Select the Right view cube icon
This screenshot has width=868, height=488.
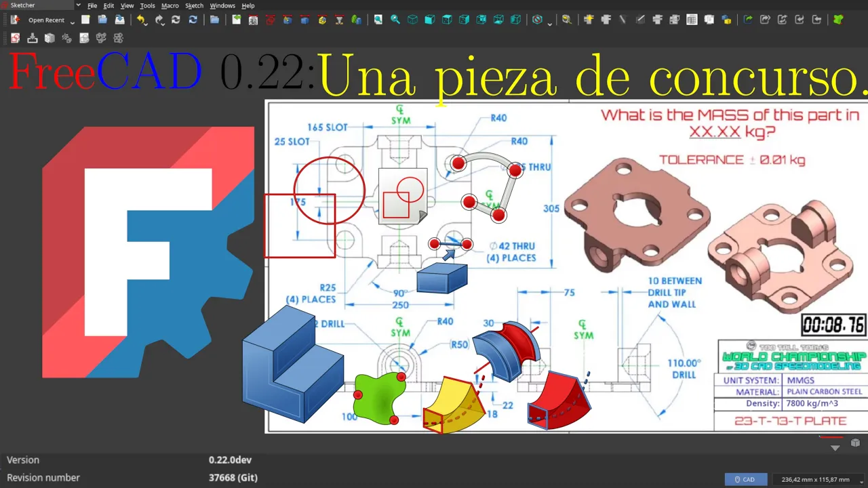[x=465, y=20]
